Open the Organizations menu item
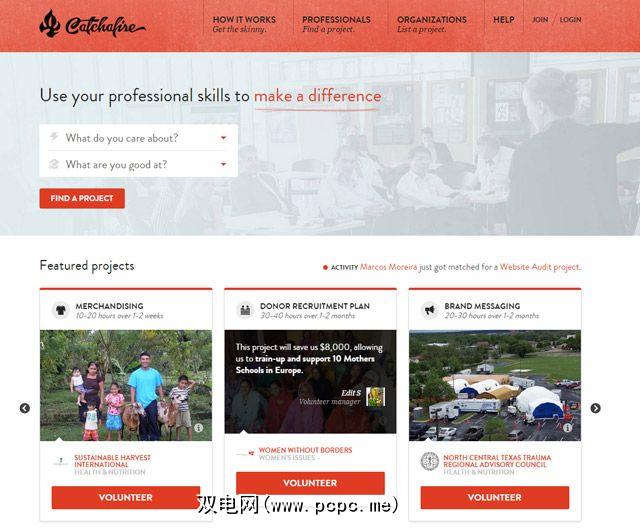The width and height of the screenshot is (640, 528). tap(432, 24)
